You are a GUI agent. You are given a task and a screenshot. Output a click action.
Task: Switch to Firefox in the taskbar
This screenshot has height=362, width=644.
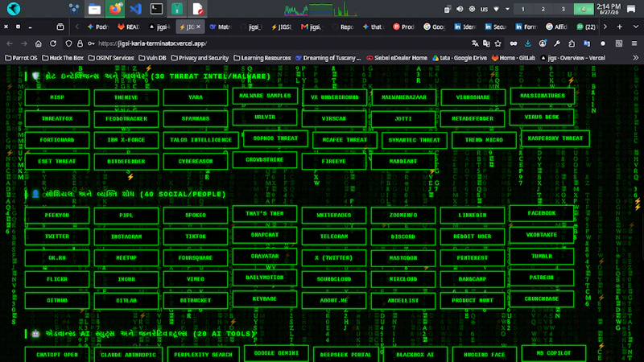pos(115,9)
